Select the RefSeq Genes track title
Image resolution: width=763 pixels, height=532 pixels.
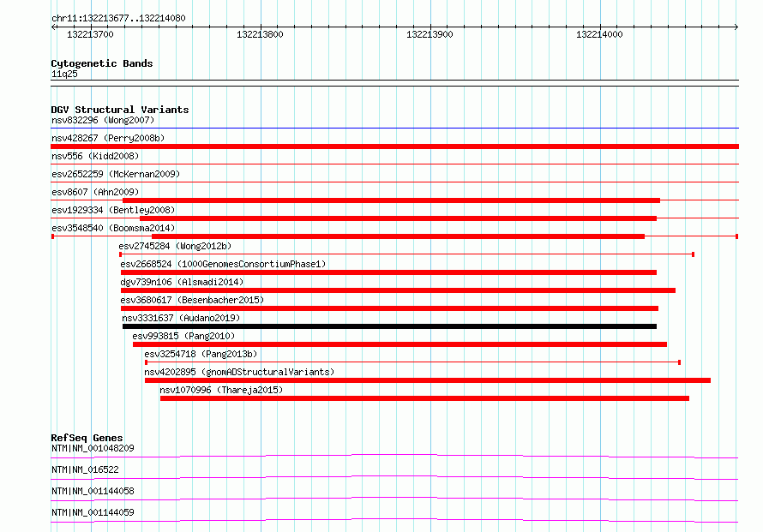pyautogui.click(x=87, y=438)
